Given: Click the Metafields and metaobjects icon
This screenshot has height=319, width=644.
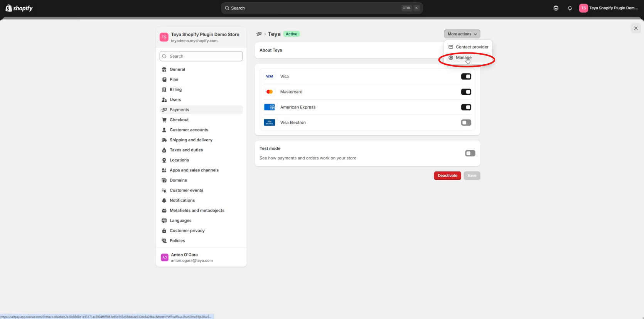Looking at the screenshot, I should click(x=164, y=210).
